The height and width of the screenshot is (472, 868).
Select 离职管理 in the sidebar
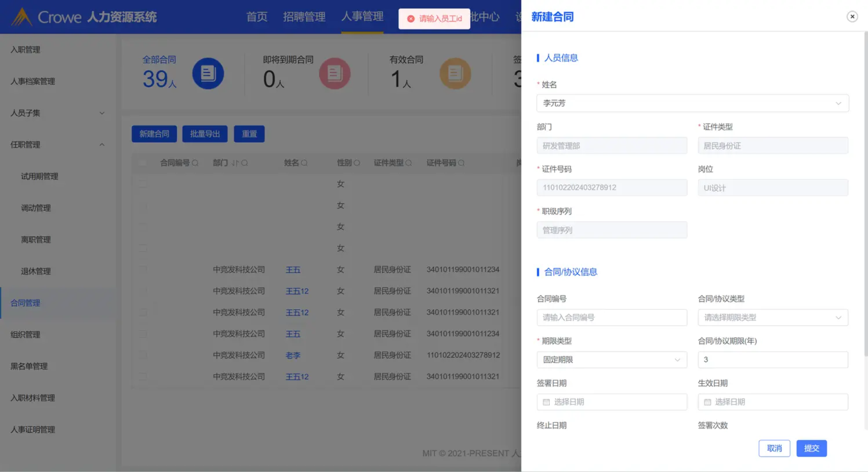[x=36, y=240]
